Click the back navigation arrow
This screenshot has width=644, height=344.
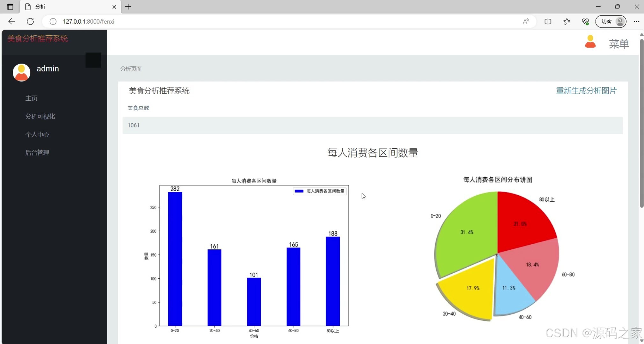pos(12,21)
